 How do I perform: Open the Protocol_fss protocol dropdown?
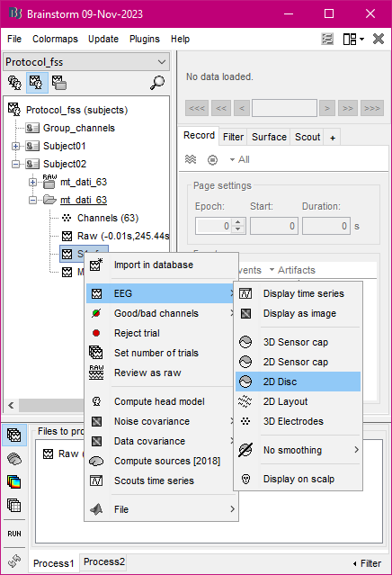86,62
